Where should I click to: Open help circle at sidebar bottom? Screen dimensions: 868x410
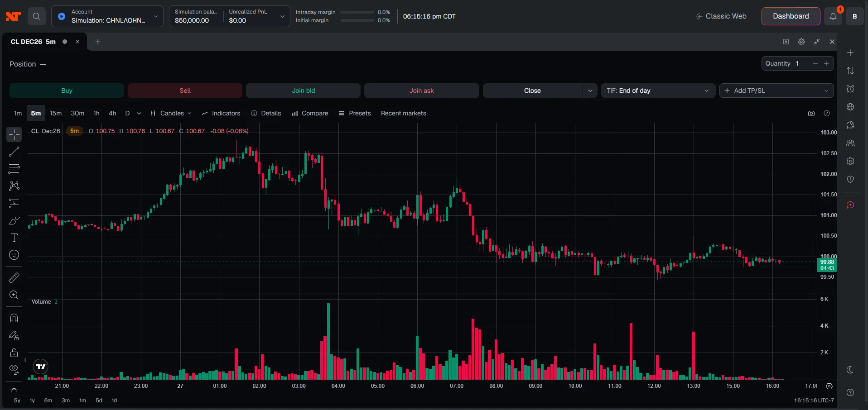pos(850,392)
